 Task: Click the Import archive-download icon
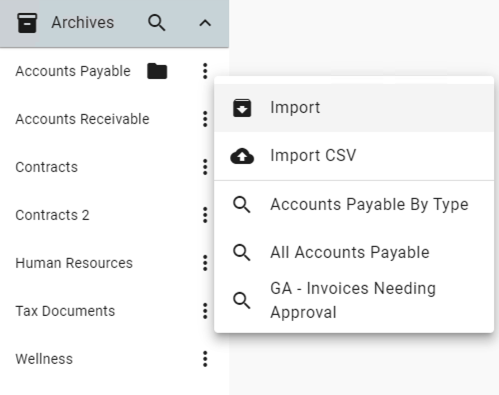[242, 108]
